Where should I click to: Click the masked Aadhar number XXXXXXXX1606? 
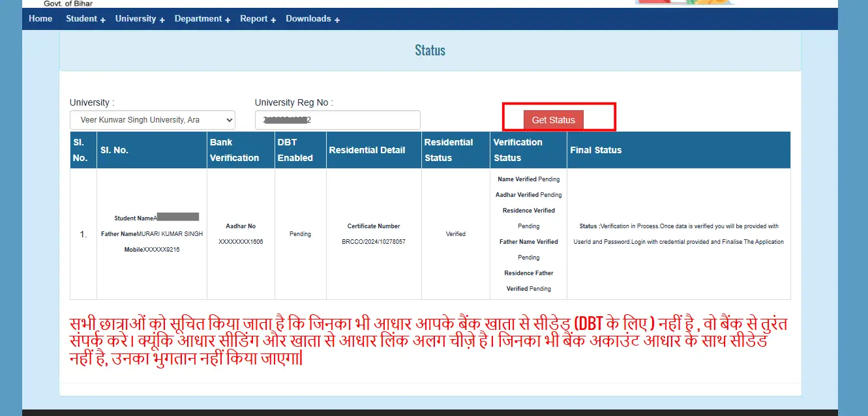[241, 242]
